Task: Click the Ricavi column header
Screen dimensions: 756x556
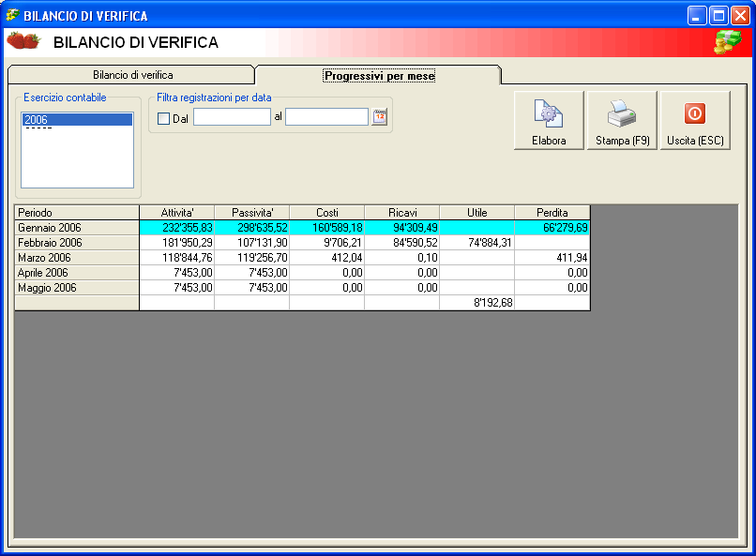Action: [x=402, y=213]
